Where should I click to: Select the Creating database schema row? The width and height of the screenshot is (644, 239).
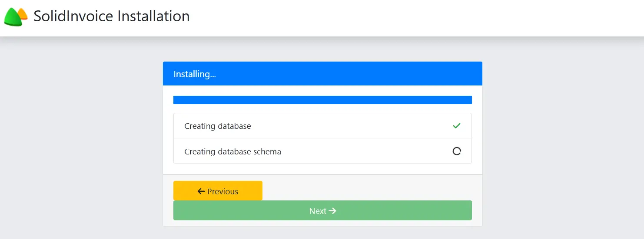(x=322, y=151)
